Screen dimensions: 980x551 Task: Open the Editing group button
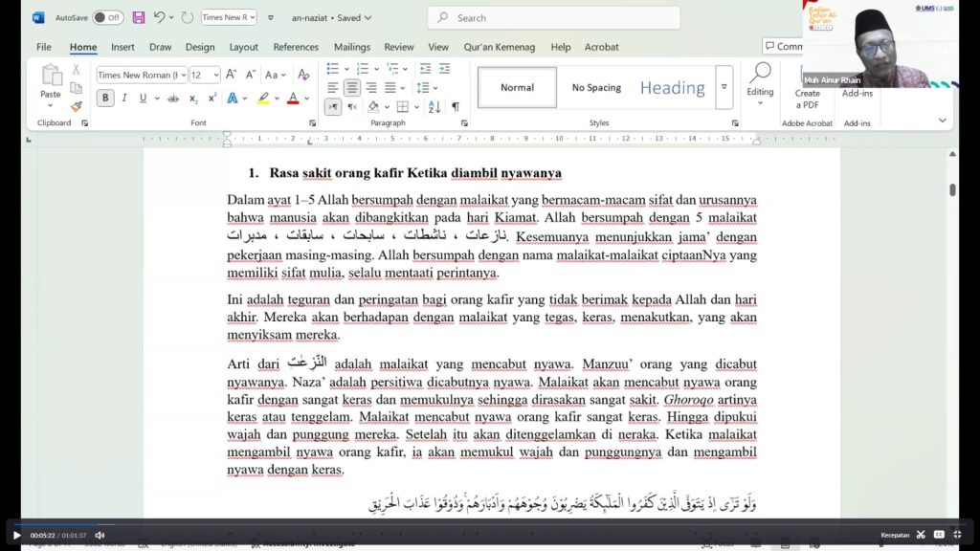(760, 84)
